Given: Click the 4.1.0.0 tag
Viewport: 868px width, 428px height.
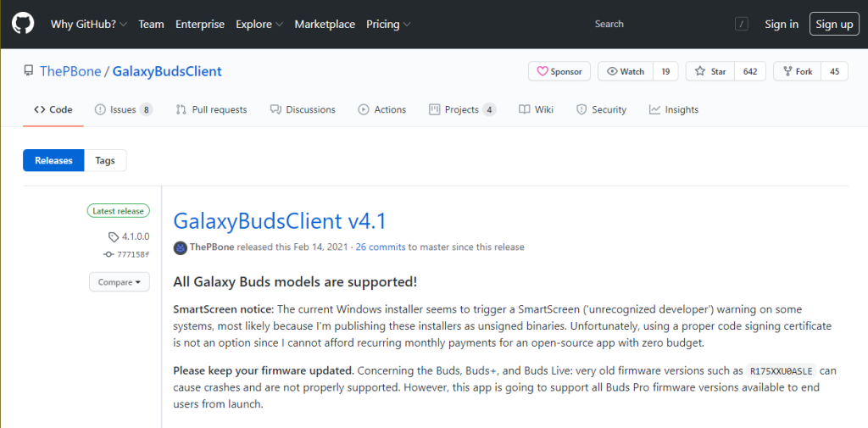Looking at the screenshot, I should click(x=129, y=237).
